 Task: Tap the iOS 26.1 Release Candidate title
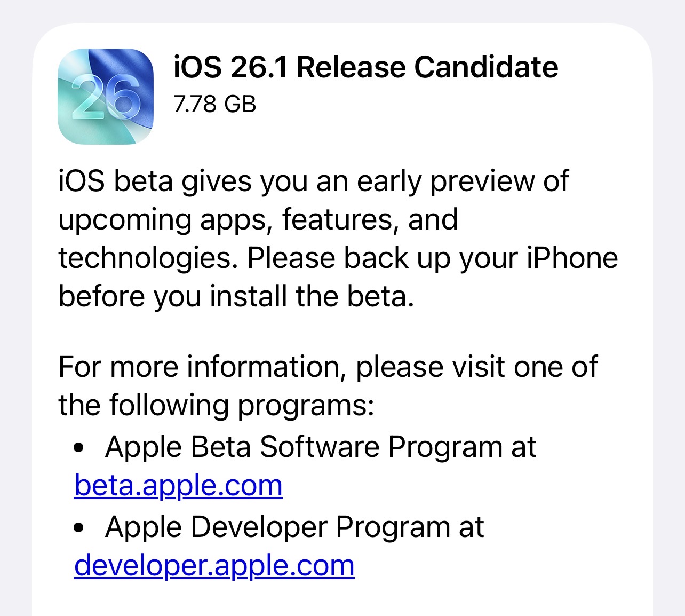(365, 67)
